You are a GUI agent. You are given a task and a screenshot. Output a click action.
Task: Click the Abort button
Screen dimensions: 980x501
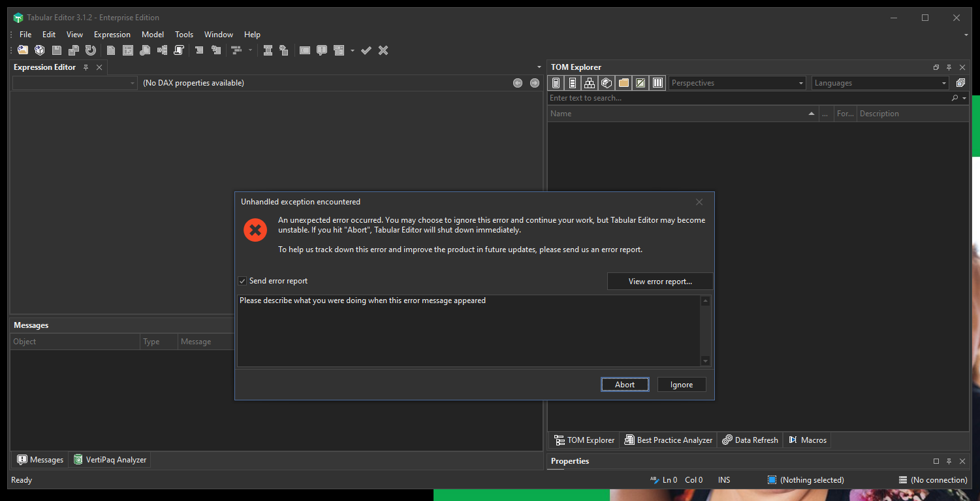tap(625, 385)
